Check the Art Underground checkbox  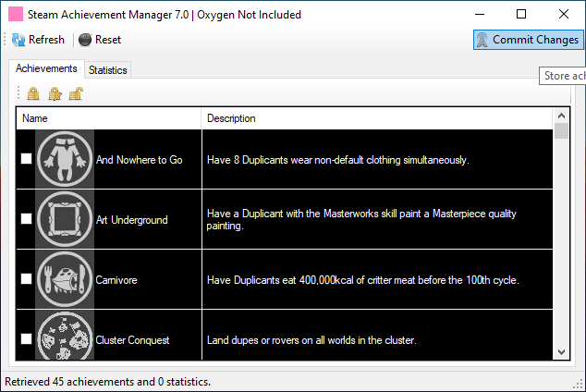coord(26,218)
